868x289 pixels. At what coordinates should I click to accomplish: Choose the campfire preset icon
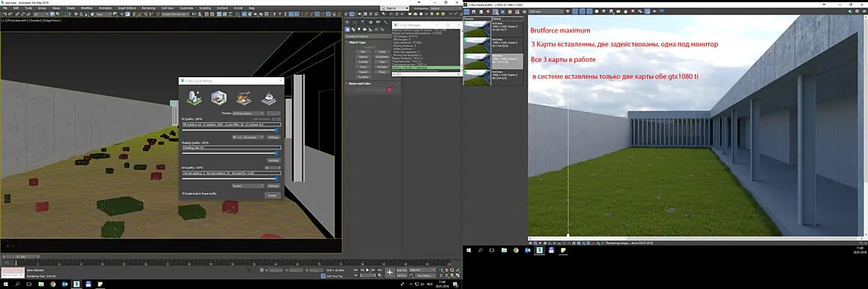coord(243,98)
